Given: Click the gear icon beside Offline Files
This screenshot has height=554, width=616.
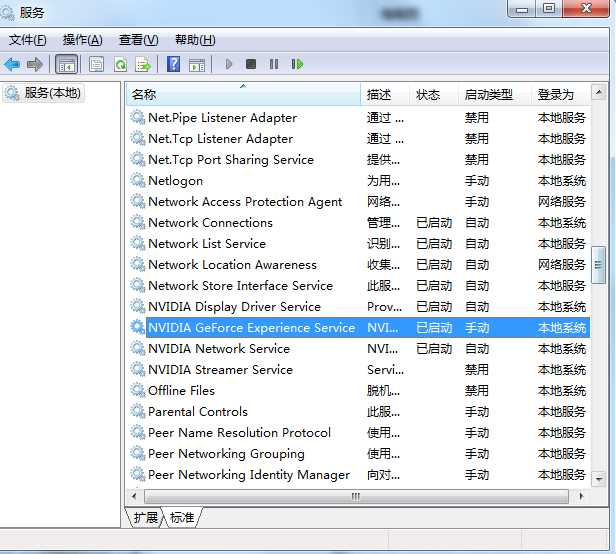Looking at the screenshot, I should (x=138, y=390).
